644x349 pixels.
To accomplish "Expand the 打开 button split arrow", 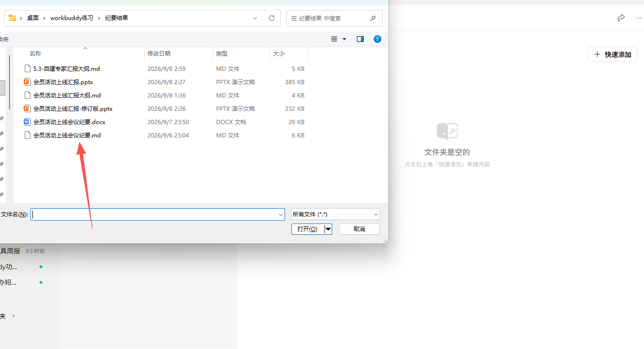I will tap(328, 229).
